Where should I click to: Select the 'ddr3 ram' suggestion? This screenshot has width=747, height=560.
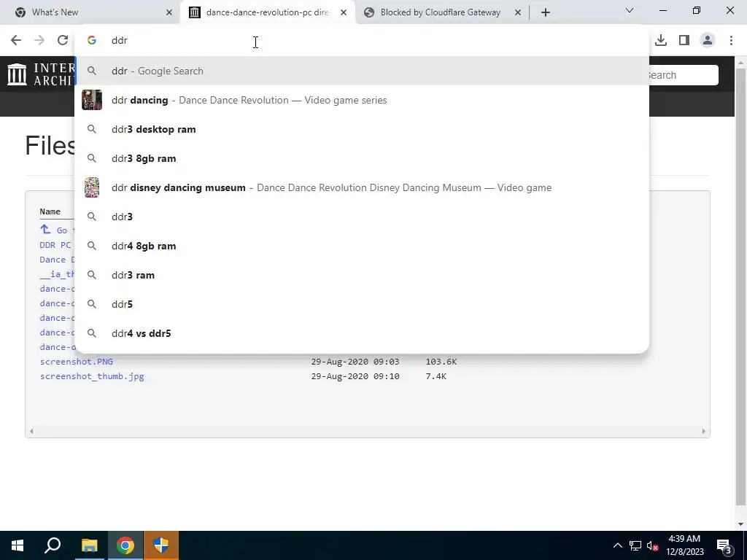(x=362, y=275)
